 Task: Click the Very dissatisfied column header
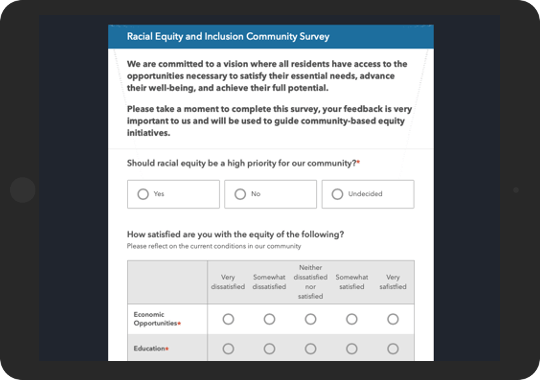pos(228,282)
